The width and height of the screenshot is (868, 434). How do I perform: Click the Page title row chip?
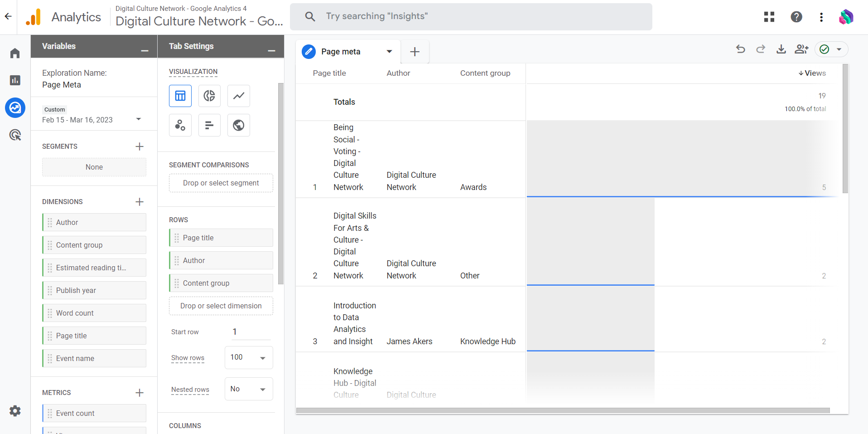point(221,238)
